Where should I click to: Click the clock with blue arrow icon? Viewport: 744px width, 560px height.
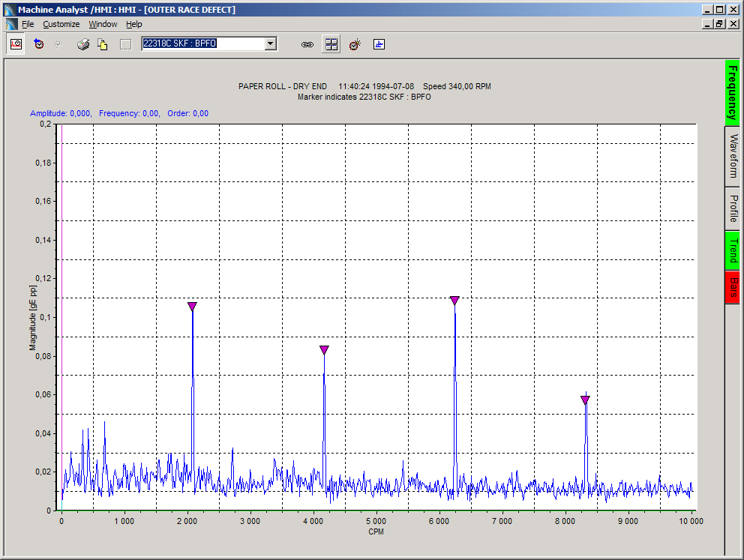coord(39,44)
